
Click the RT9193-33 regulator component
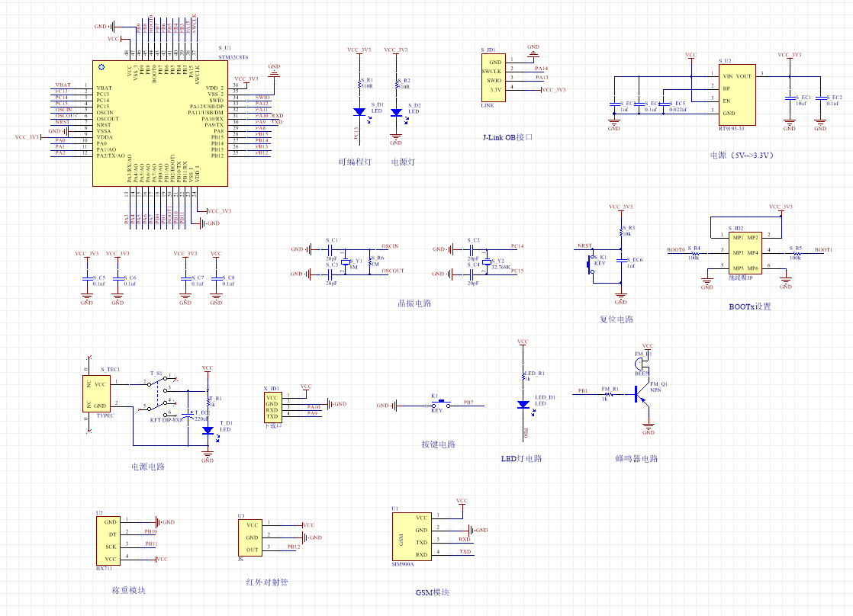pos(736,95)
